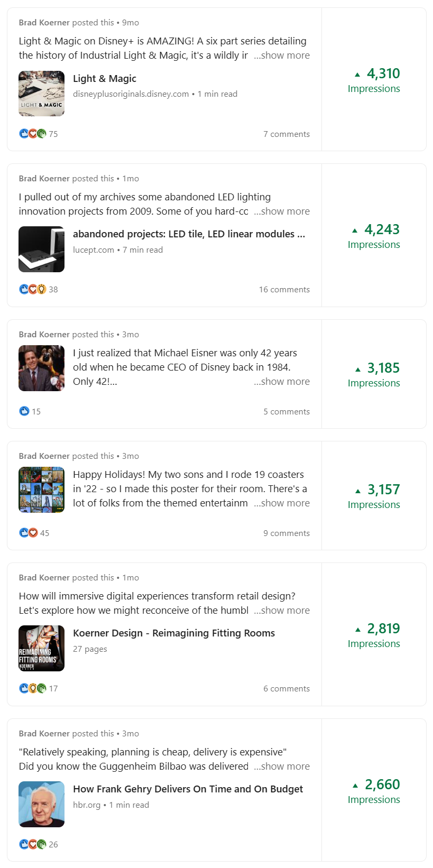Open How Frank Gehry Delivers article link

[x=188, y=789]
